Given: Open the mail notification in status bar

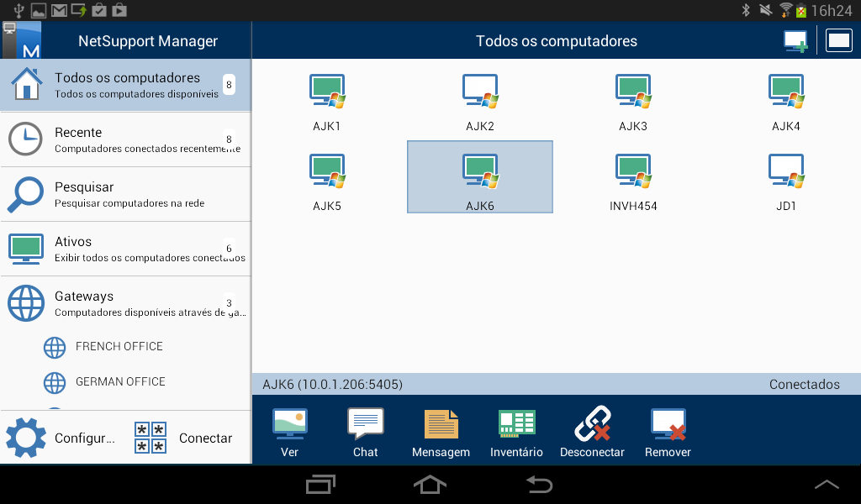Looking at the screenshot, I should 59,10.
